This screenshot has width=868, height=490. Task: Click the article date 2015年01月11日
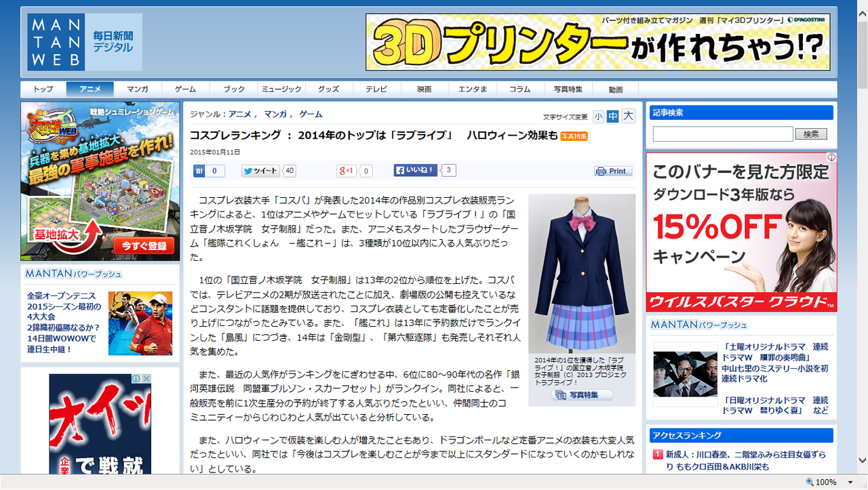pyautogui.click(x=215, y=152)
